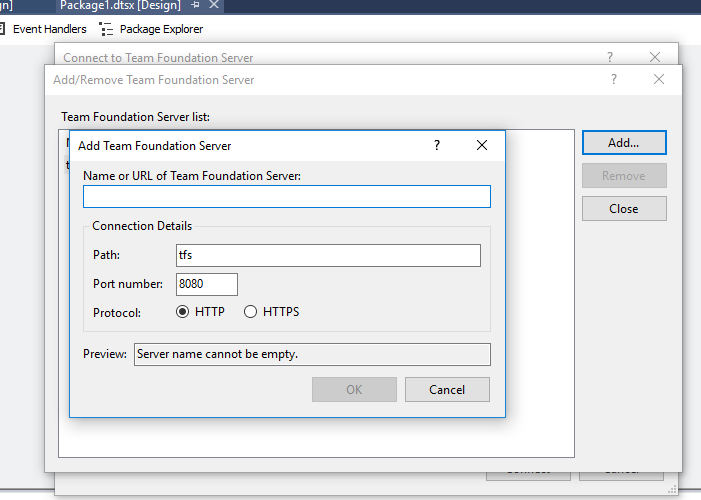The width and height of the screenshot is (701, 500).
Task: Switch to the Event Handlers tab
Action: point(44,29)
